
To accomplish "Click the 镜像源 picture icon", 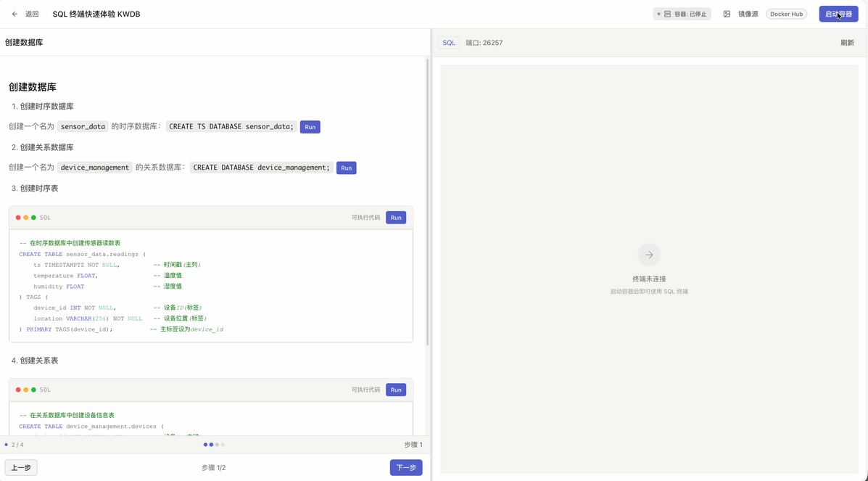I will coord(729,13).
